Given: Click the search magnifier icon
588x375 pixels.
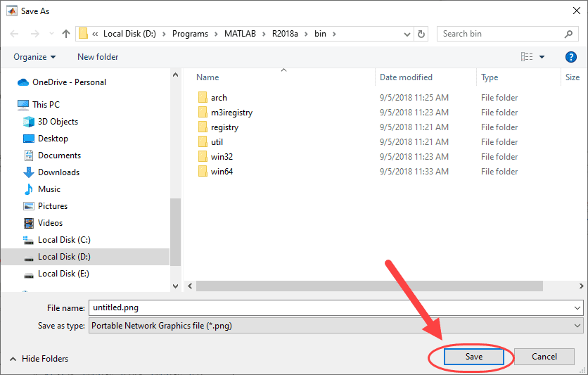Looking at the screenshot, I should click(x=568, y=34).
